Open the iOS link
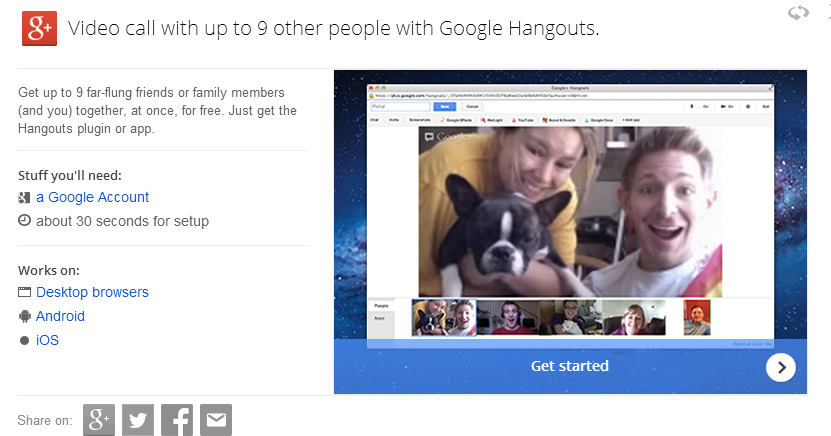This screenshot has height=436, width=831. click(47, 340)
